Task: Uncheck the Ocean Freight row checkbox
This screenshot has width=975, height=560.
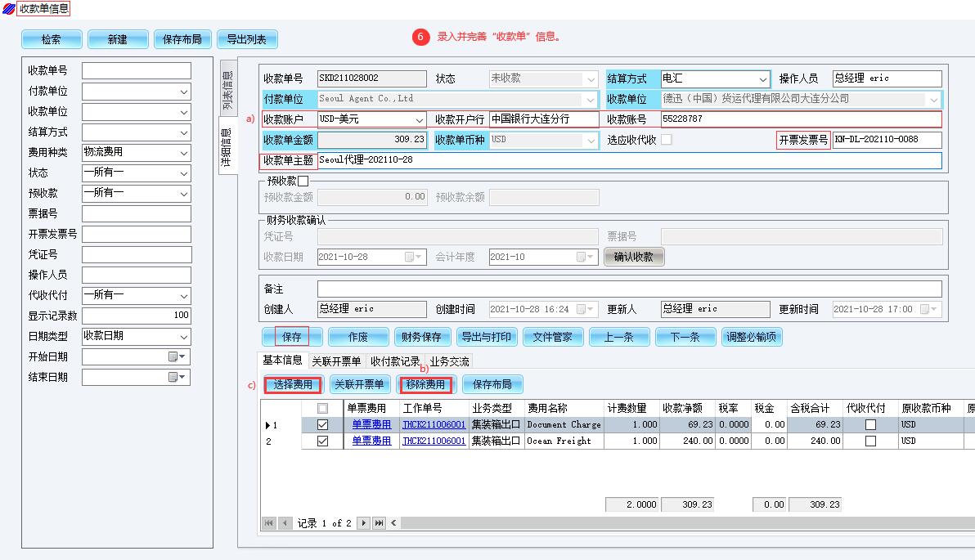Action: 322,441
